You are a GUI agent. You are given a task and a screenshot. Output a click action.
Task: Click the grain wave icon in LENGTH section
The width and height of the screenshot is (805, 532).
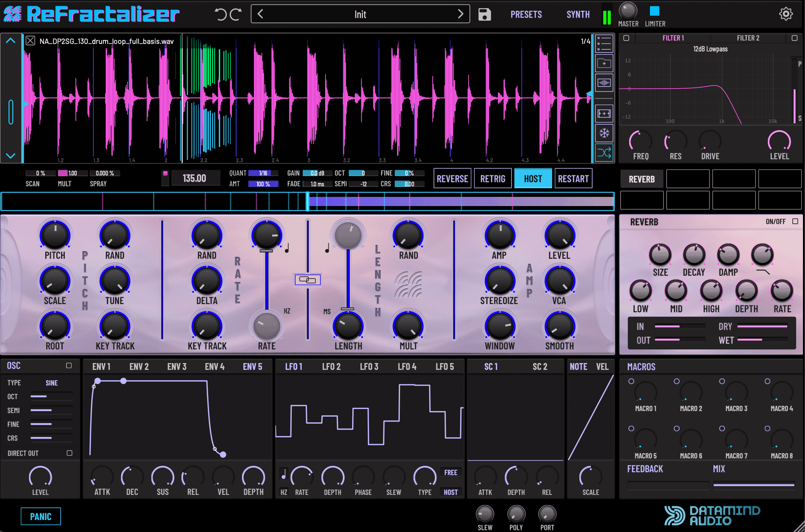click(408, 284)
